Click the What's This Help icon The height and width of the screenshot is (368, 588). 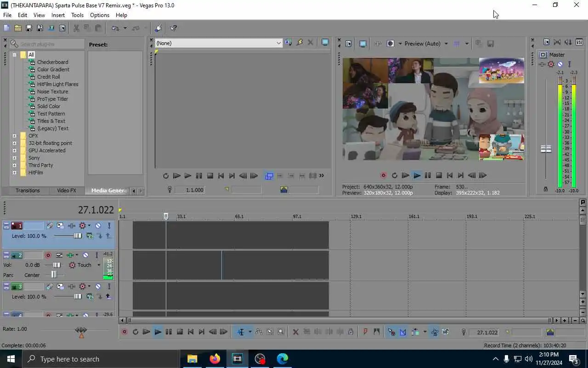[x=174, y=28]
